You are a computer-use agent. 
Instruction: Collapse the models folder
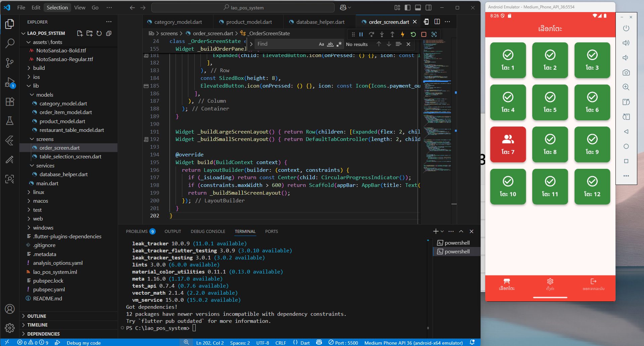coord(45,95)
